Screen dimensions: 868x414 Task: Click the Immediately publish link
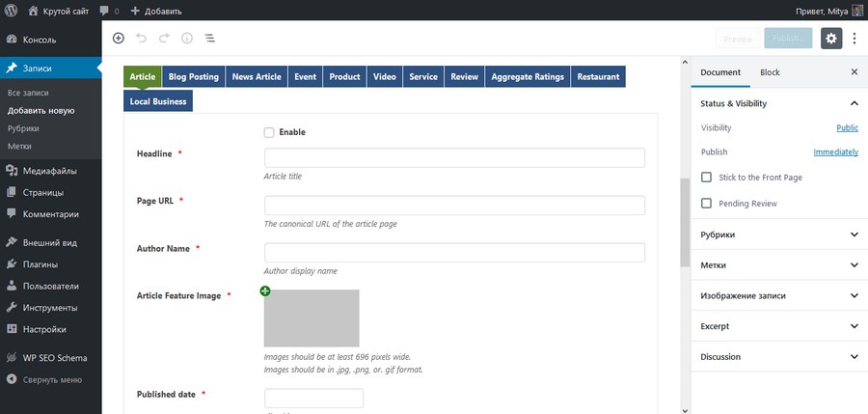click(836, 152)
